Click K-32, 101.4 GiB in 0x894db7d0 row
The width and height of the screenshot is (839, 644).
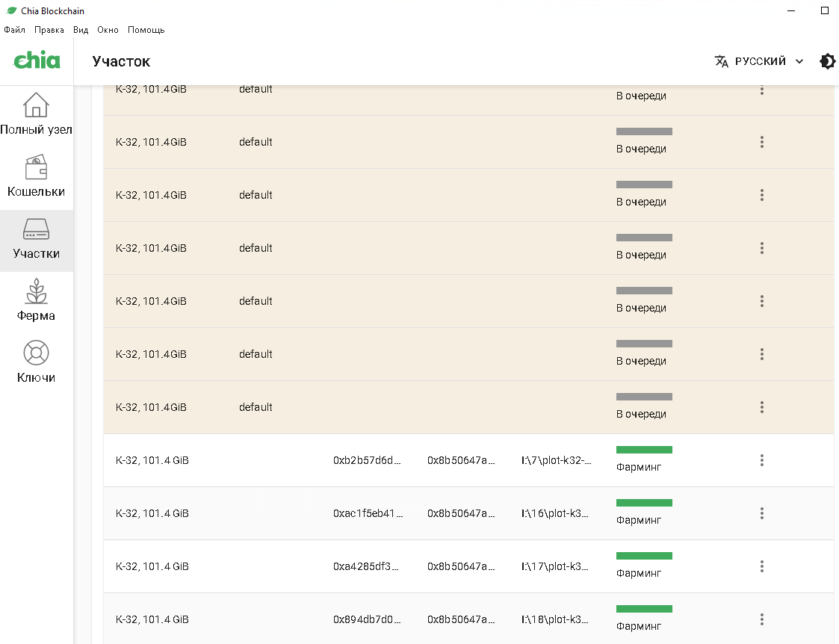pyautogui.click(x=152, y=619)
